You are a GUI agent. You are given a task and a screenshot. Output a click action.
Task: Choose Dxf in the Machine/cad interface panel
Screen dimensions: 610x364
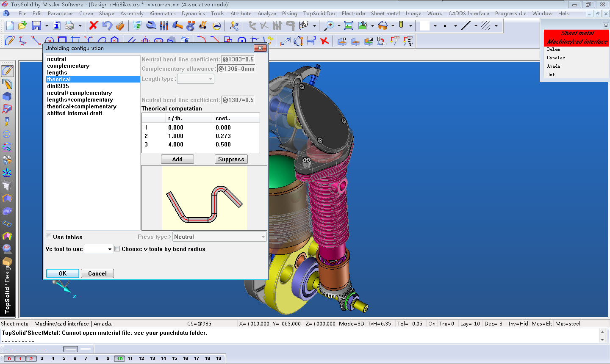click(551, 74)
